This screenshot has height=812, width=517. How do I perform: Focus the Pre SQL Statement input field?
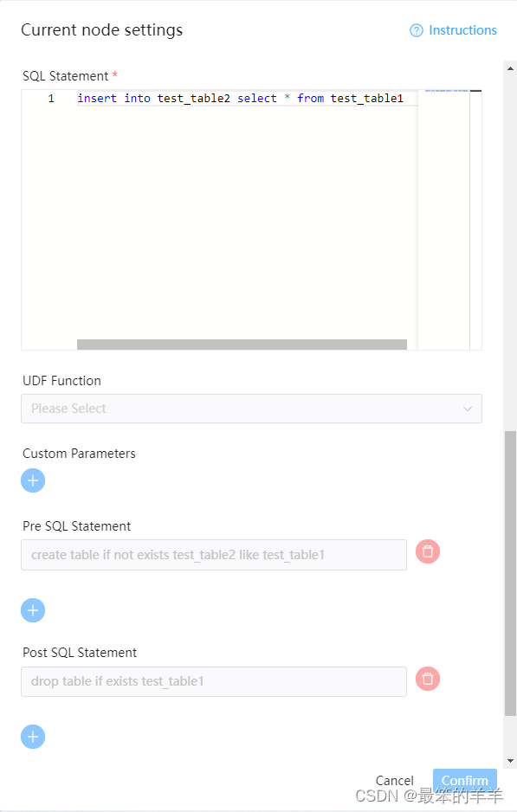click(214, 555)
